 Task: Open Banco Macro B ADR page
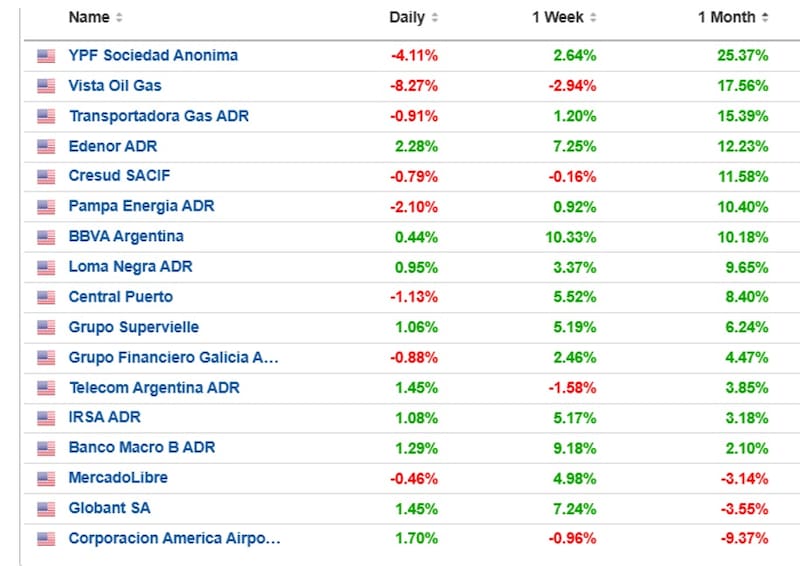coord(141,448)
